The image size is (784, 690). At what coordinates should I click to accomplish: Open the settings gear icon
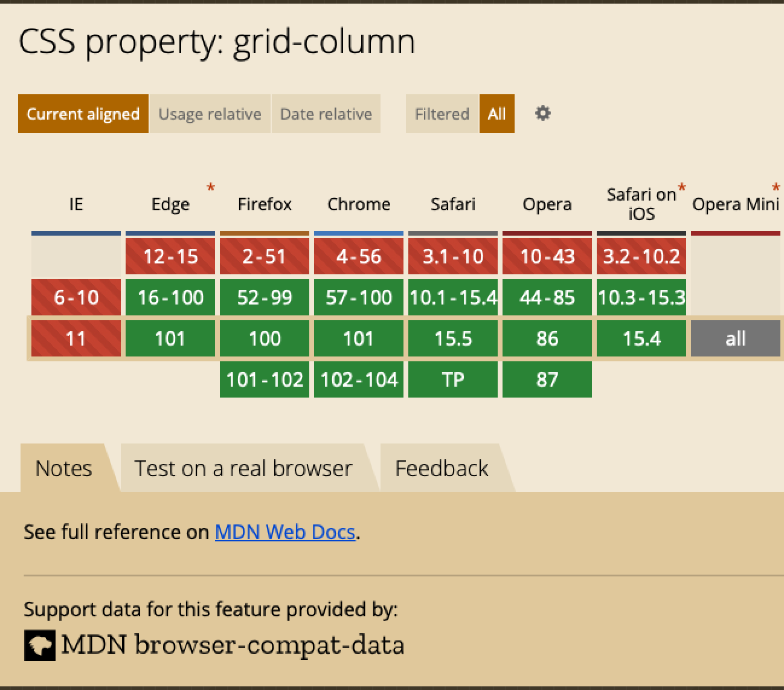point(542,114)
